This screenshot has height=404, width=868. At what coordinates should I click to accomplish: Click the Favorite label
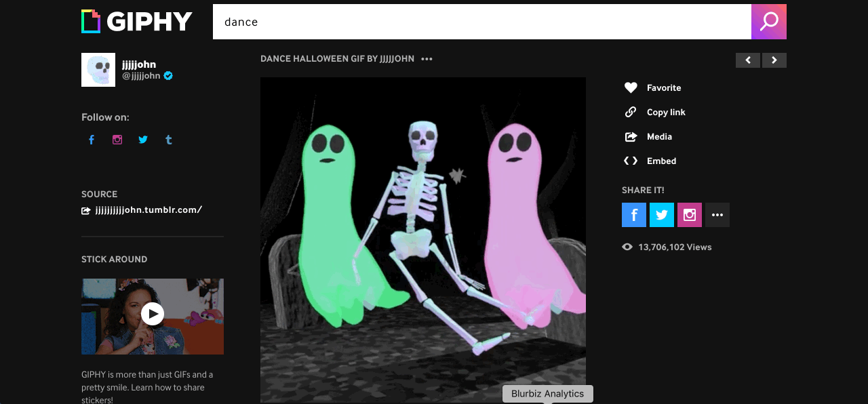pyautogui.click(x=664, y=88)
